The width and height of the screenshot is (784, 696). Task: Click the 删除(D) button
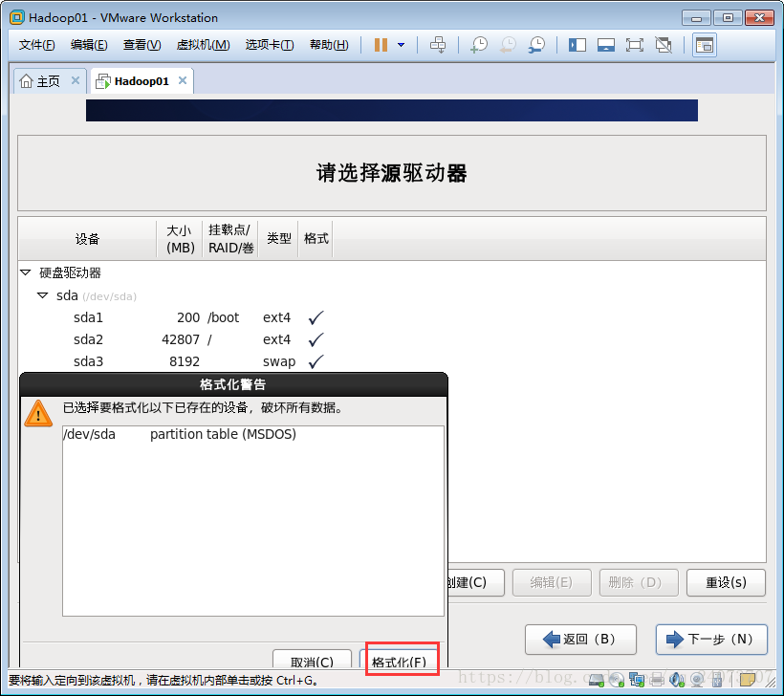[639, 582]
